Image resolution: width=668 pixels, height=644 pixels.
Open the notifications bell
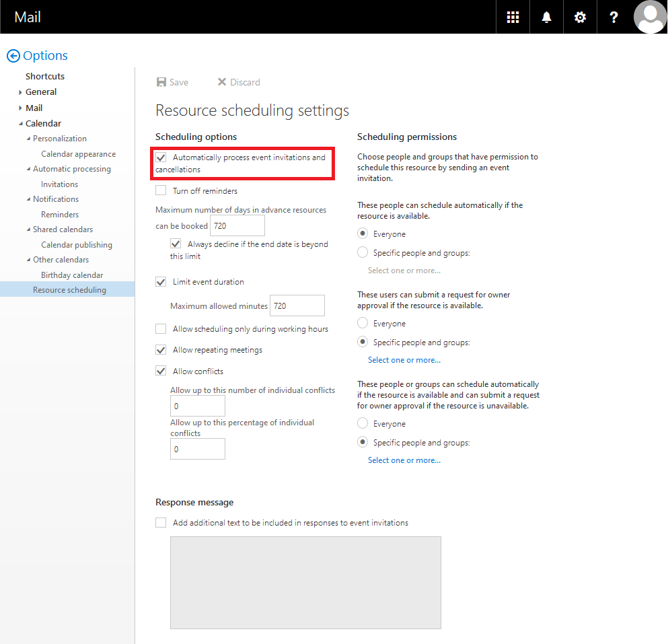click(546, 17)
